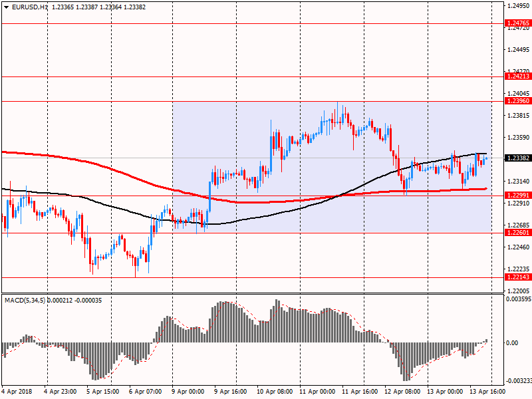Click the MACD scale value -0.003233
This screenshot has width=532, height=399.
click(x=519, y=380)
